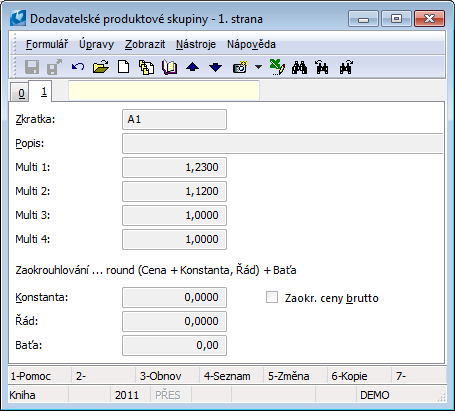Image resolution: width=455 pixels, height=411 pixels.
Task: Copy record using the duplicate pages icon
Action: tap(146, 67)
